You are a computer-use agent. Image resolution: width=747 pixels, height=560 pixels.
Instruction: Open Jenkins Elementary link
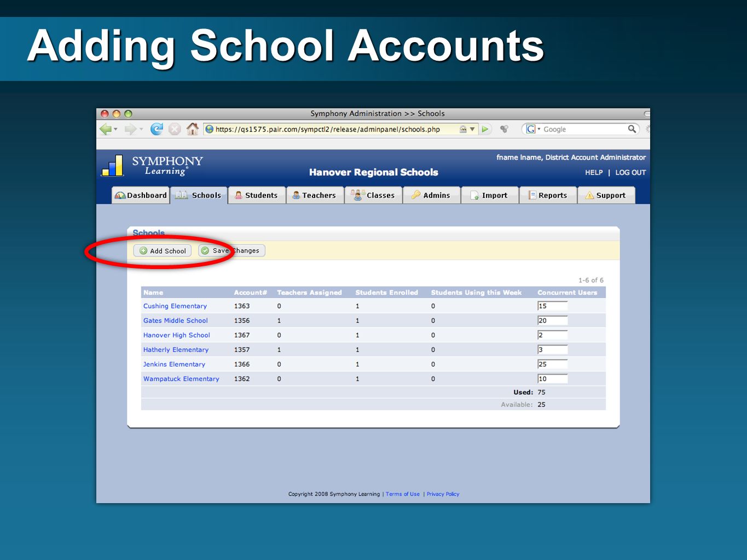click(174, 364)
